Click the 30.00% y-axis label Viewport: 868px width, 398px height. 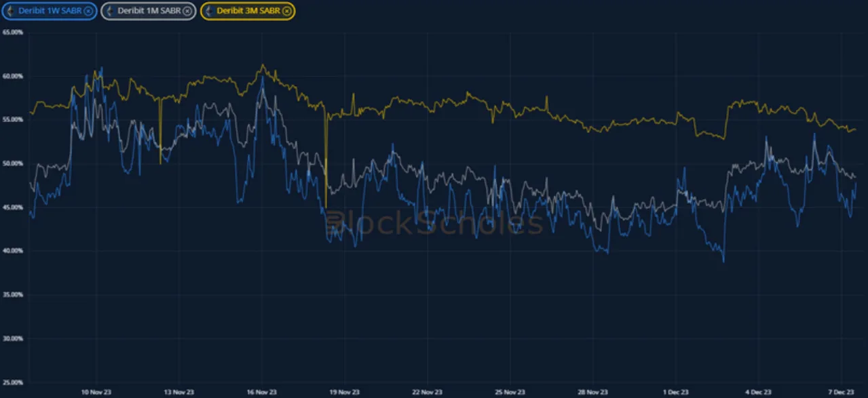pyautogui.click(x=13, y=338)
